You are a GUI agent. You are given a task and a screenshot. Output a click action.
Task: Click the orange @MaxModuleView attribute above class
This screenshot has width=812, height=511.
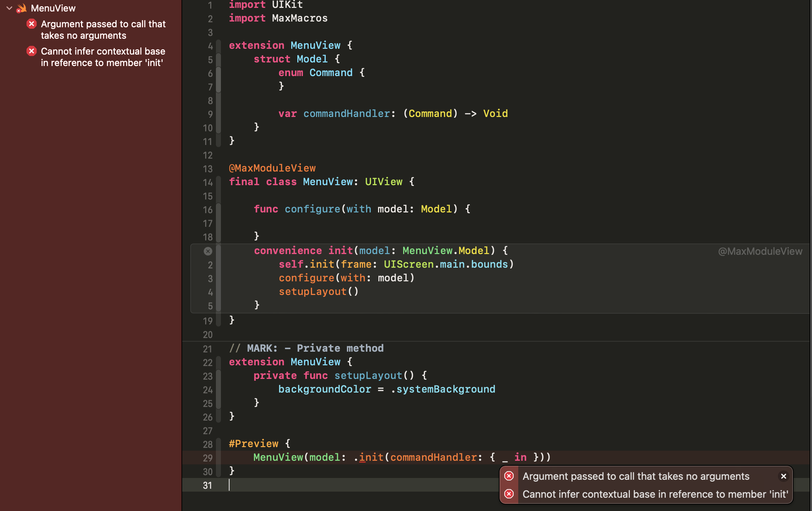tap(272, 168)
